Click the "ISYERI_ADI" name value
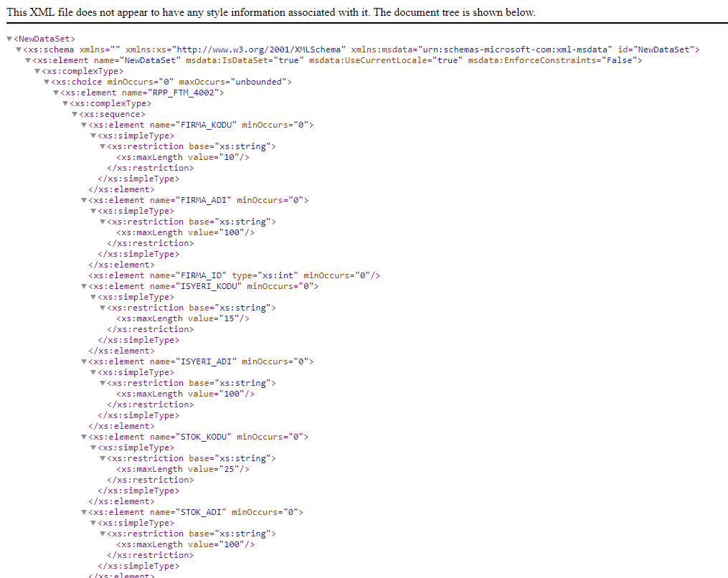728x578 pixels. [206, 361]
